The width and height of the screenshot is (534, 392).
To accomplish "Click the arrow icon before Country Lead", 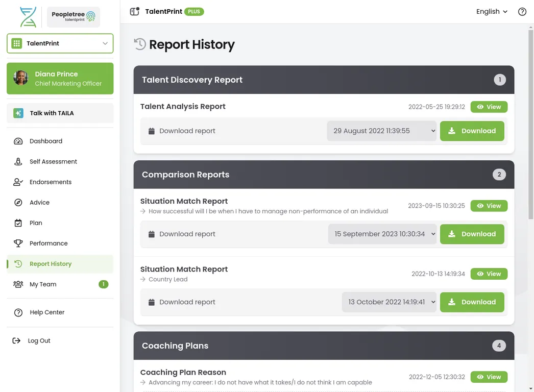I will tap(143, 279).
